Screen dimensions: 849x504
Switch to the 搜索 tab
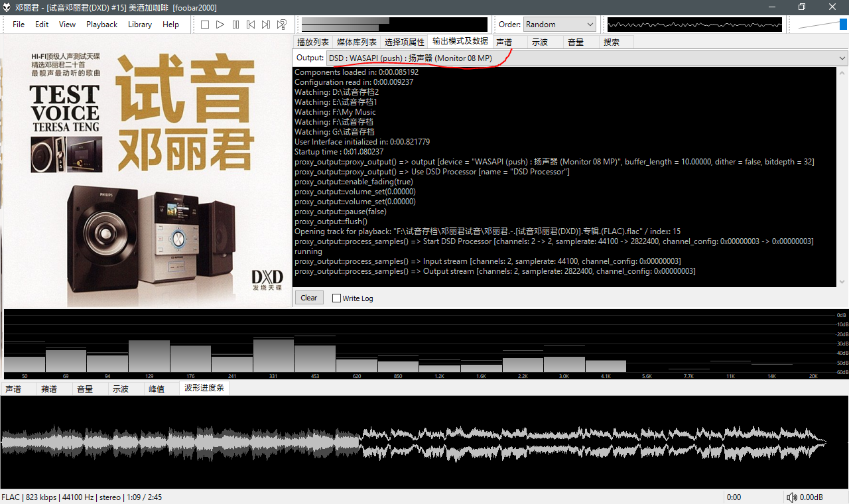[x=612, y=42]
